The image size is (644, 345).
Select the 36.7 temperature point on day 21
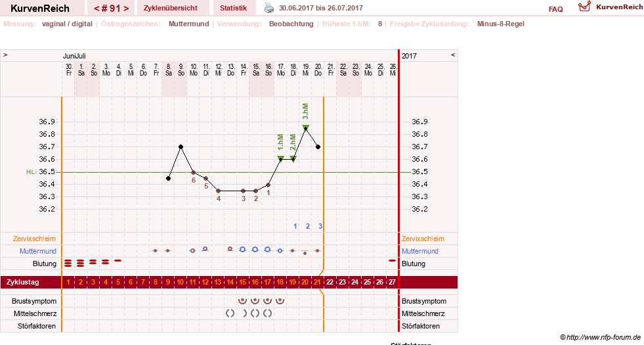(x=318, y=147)
